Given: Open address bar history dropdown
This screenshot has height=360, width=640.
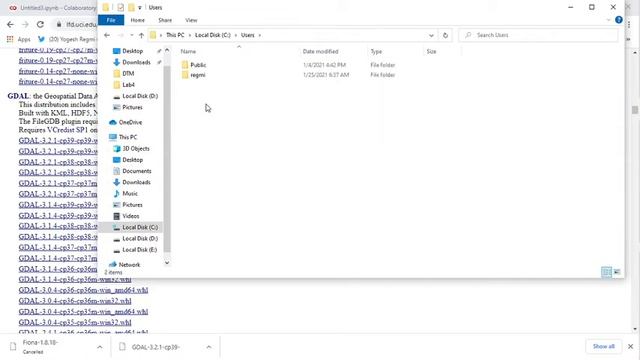Looking at the screenshot, I should pos(431,36).
